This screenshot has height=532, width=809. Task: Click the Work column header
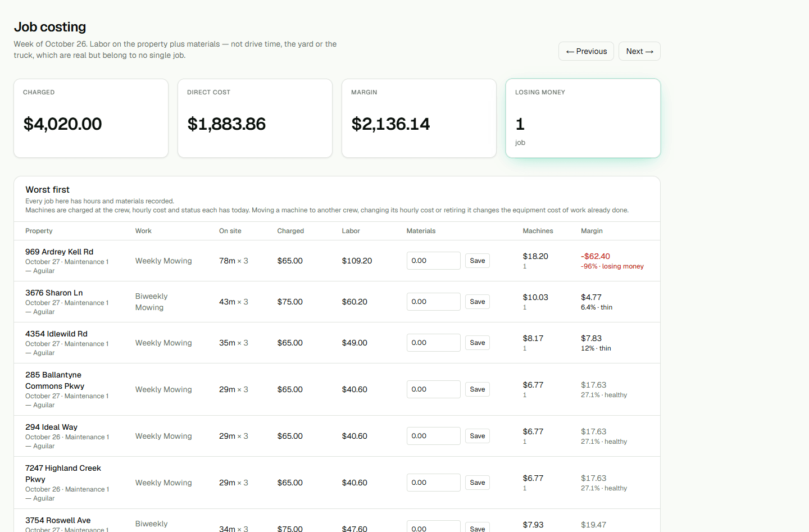(x=143, y=231)
